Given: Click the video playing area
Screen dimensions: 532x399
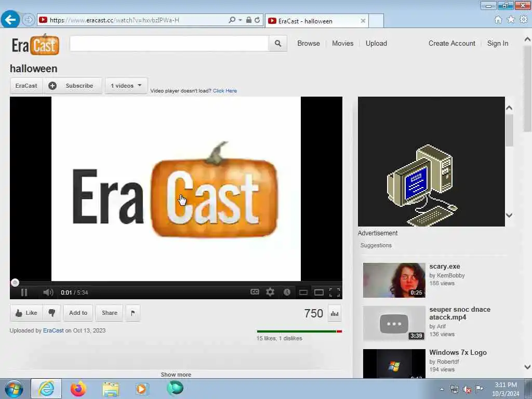Looking at the screenshot, I should [x=176, y=189].
